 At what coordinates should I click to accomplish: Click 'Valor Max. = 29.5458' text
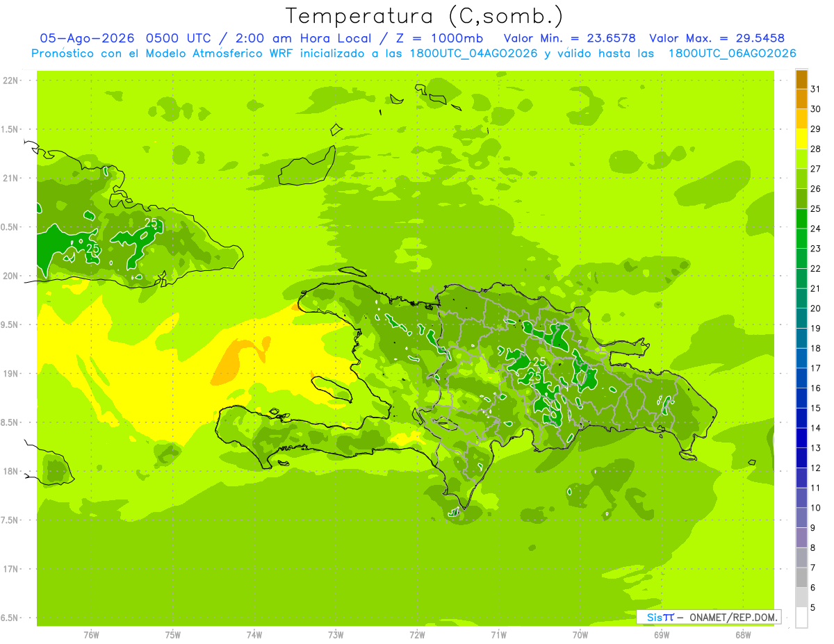[717, 38]
